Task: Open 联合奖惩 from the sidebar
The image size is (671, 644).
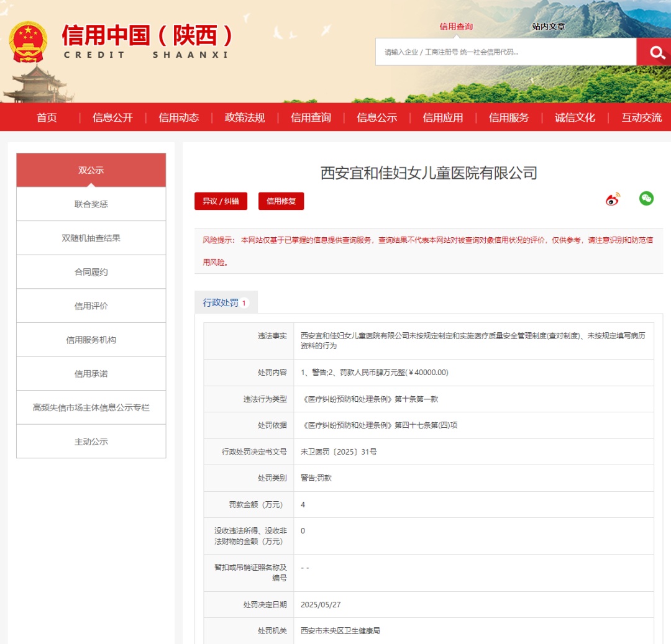Action: (91, 203)
